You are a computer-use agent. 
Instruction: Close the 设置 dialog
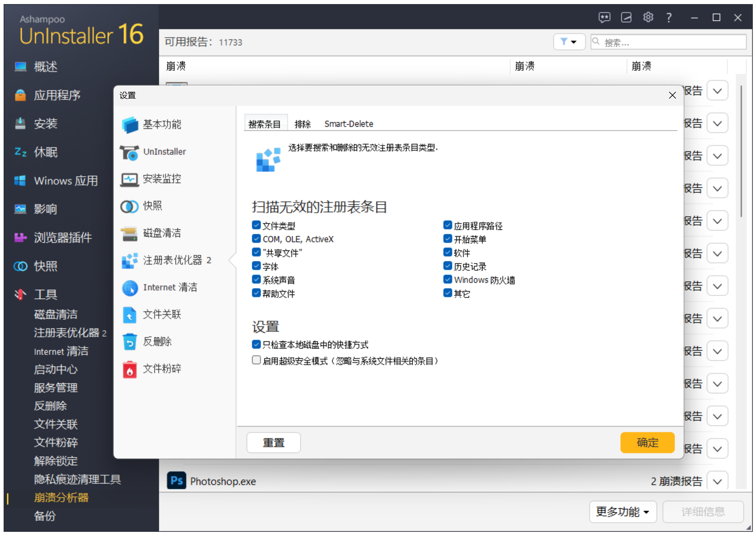(x=672, y=95)
